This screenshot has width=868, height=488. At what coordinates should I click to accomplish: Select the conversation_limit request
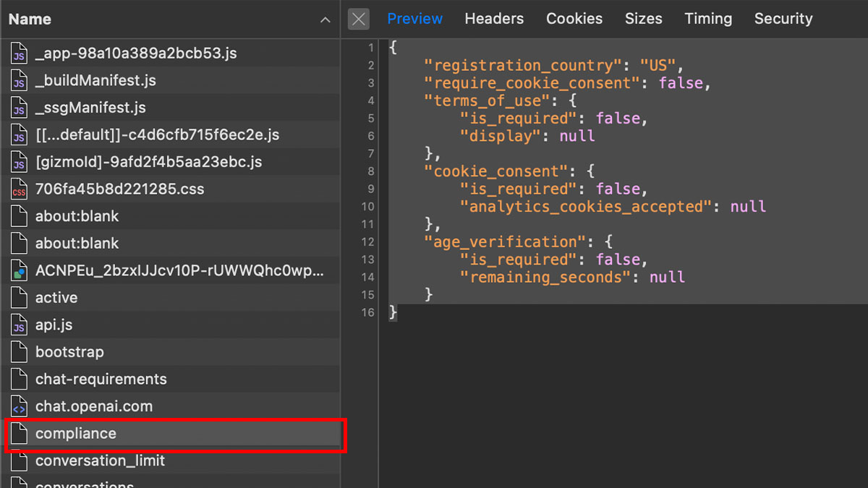pyautogui.click(x=100, y=460)
